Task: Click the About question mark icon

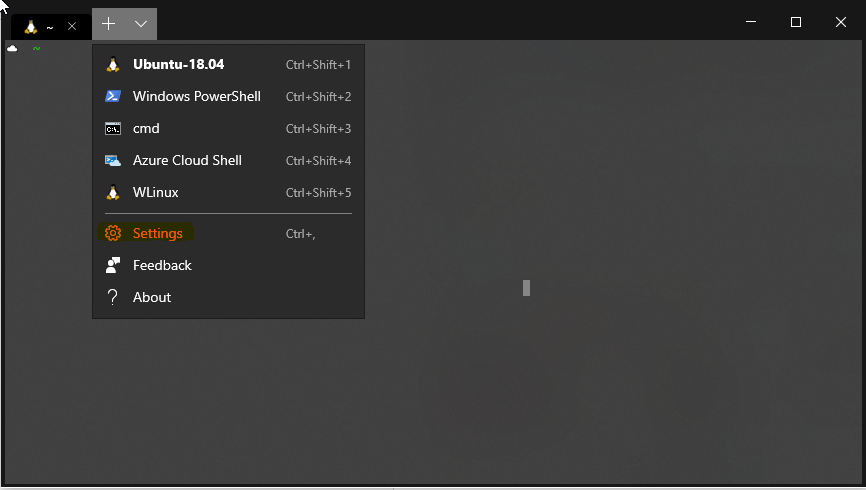Action: pos(113,297)
